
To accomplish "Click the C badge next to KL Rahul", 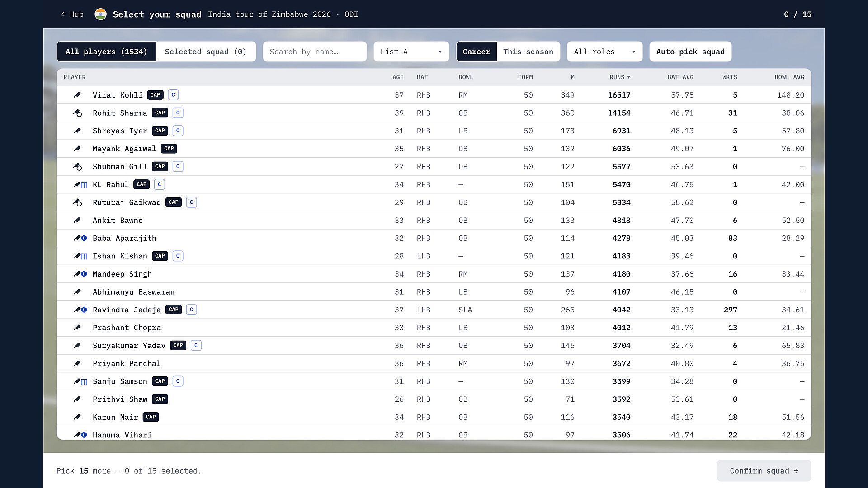I will click(160, 184).
